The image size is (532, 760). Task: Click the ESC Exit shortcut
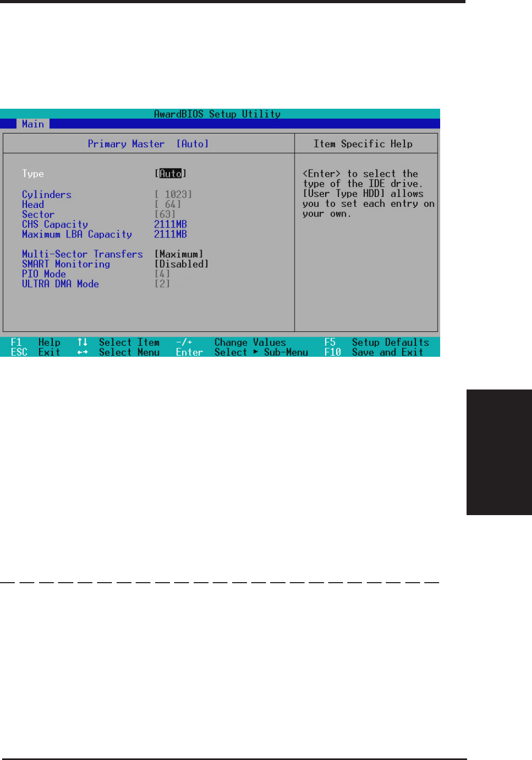35,352
